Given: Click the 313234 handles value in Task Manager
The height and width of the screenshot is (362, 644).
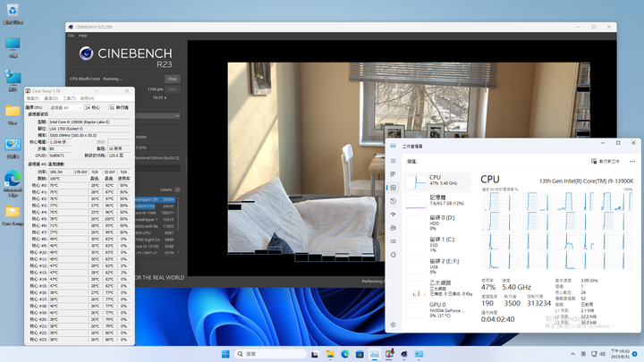Looking at the screenshot, I should point(538,303).
